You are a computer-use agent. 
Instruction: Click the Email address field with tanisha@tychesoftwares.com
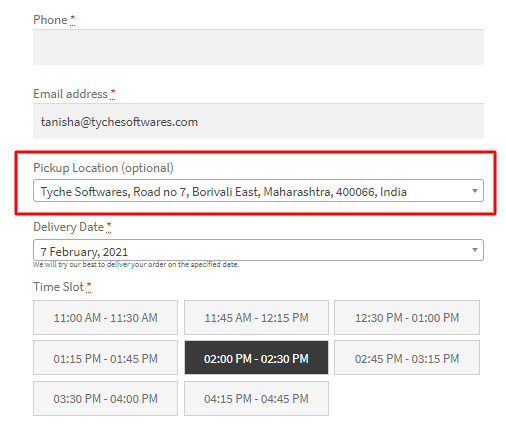[258, 121]
